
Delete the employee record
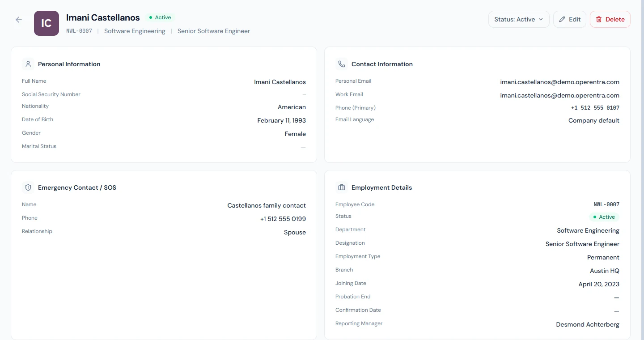click(x=610, y=19)
